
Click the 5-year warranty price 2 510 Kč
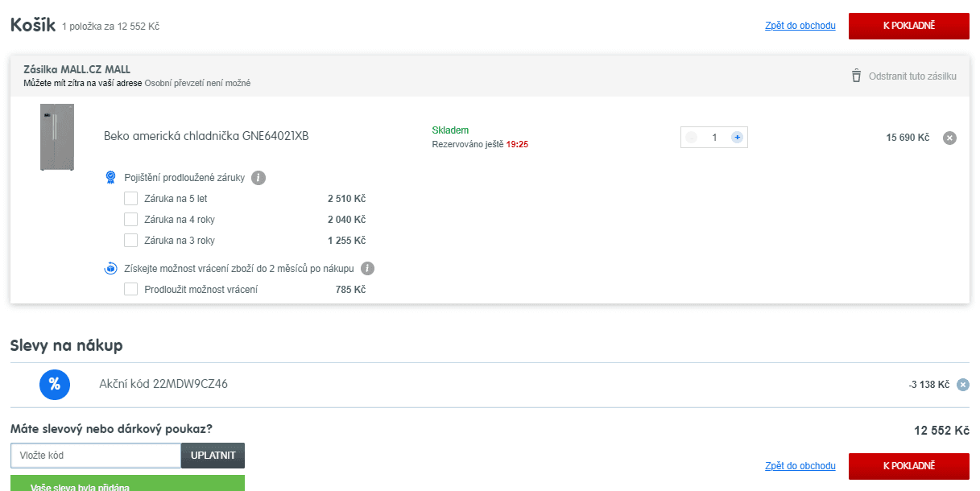coord(346,198)
